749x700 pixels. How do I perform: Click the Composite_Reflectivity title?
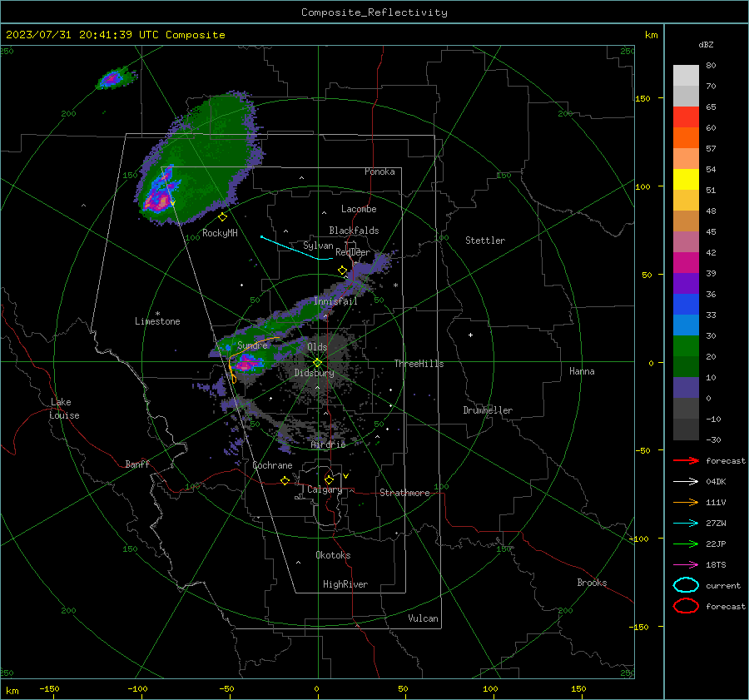(x=374, y=12)
